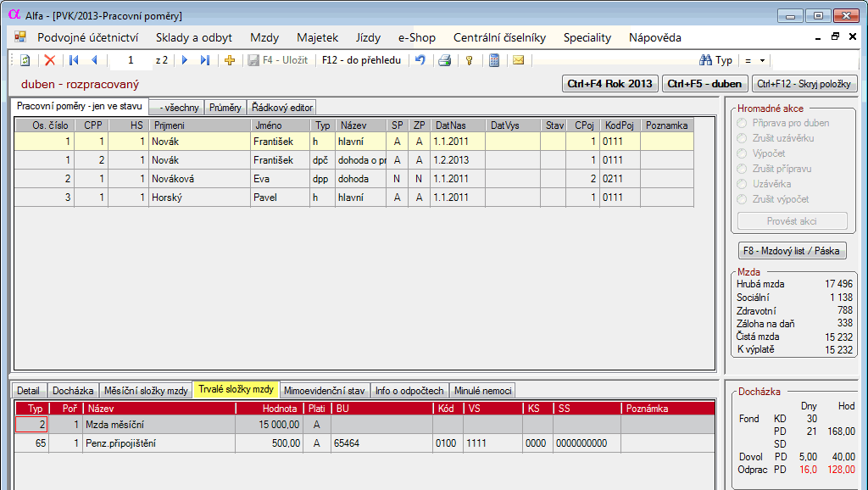Open the Podvojné účetnictví menu
868x490 pixels.
coord(87,37)
